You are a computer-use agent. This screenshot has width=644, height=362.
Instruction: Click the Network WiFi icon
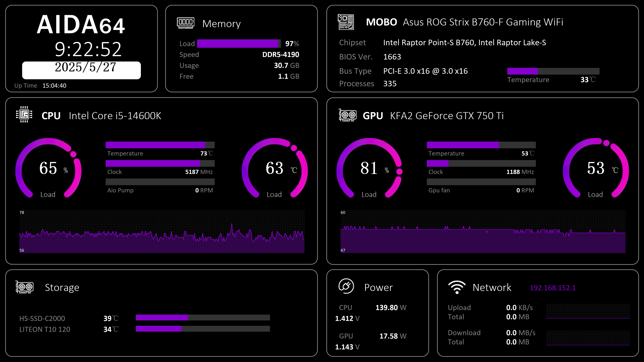point(457,287)
